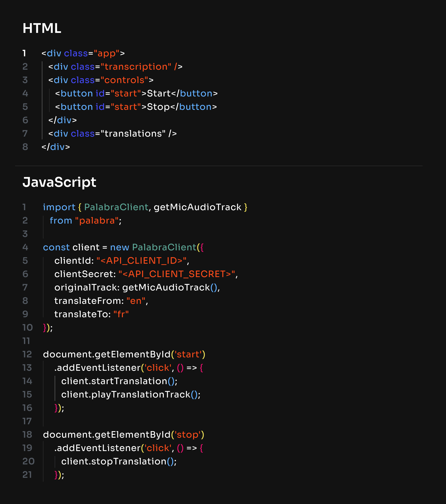
Task: Click the translateTo "fr" value
Action: coord(121,314)
